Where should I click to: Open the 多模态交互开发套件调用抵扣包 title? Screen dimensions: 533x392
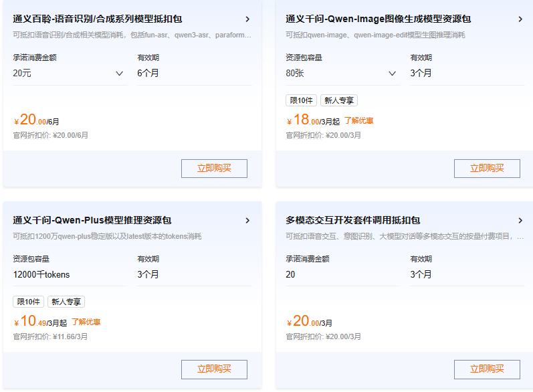pos(353,220)
